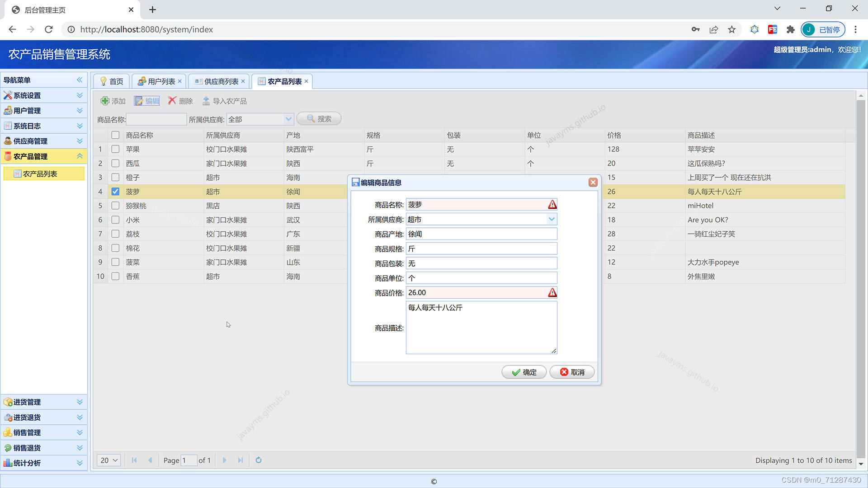The width and height of the screenshot is (868, 488).
Task: Click the product description text area
Action: point(481,328)
